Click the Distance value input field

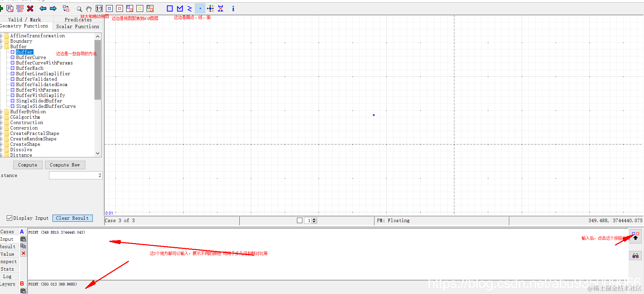[x=76, y=175]
